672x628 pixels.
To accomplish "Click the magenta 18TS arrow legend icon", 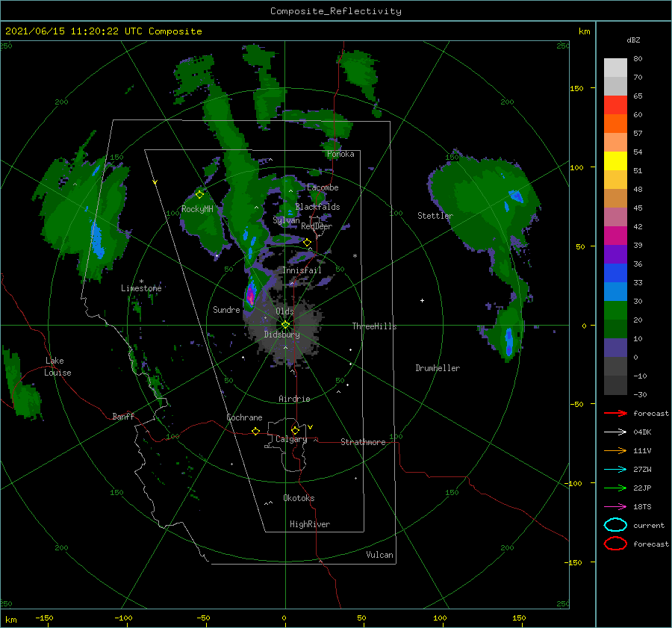I will 615,507.
